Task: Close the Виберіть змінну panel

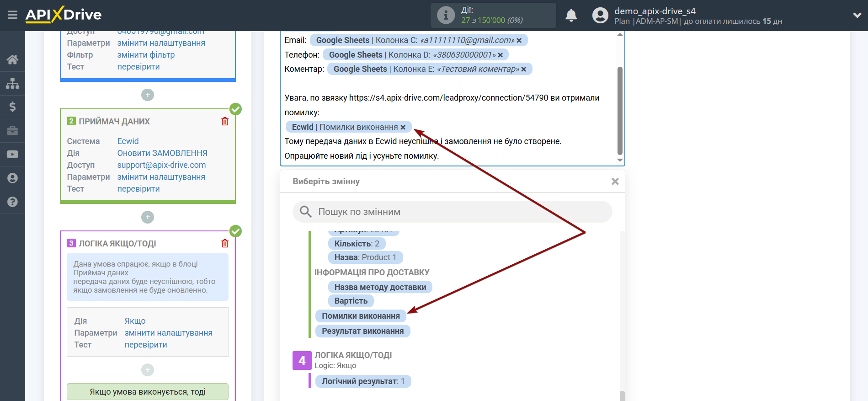Action: 615,182
